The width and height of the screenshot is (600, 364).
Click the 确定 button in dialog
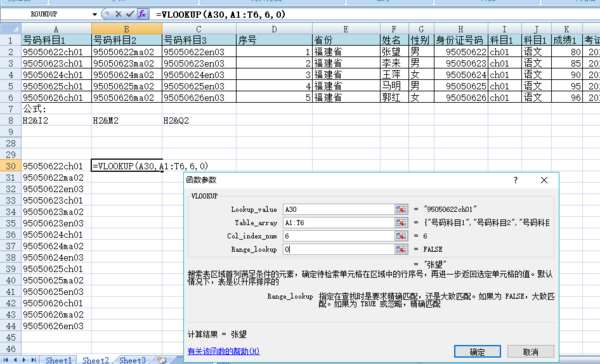click(x=477, y=351)
